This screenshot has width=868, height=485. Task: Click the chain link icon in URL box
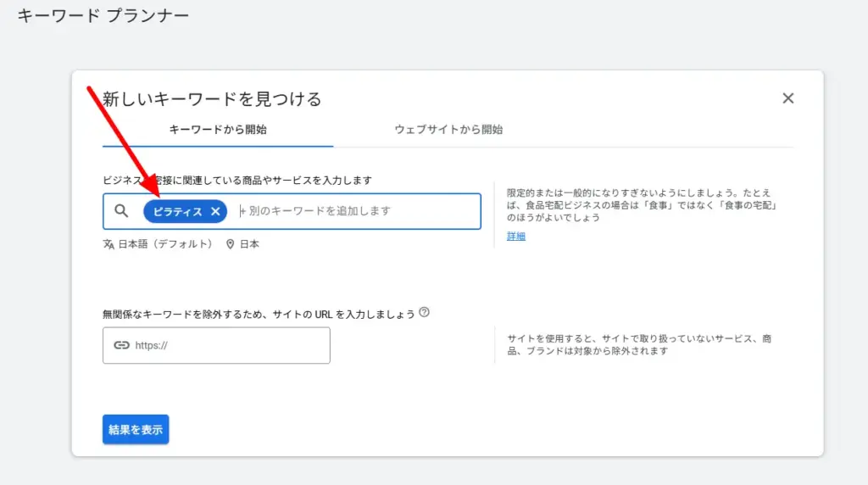pyautogui.click(x=121, y=345)
